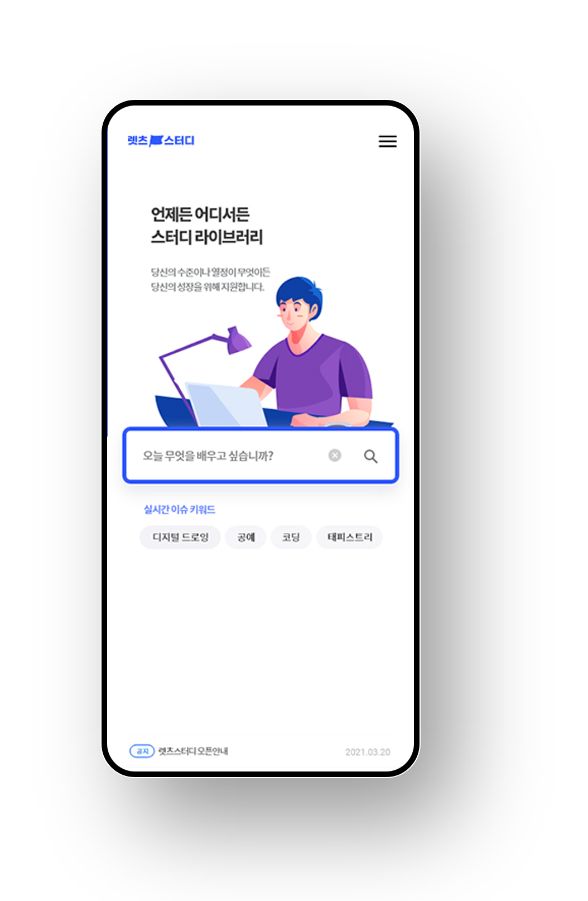Open the hamburger menu icon
This screenshot has height=901, width=588.
click(x=388, y=141)
